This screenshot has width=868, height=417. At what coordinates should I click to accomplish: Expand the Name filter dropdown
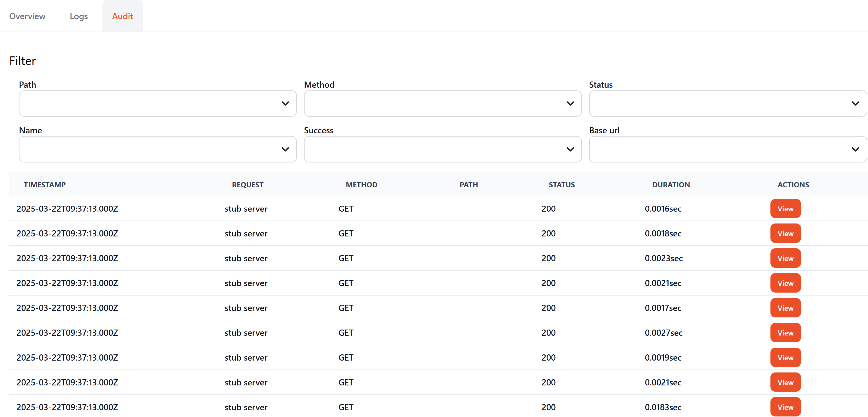click(x=157, y=149)
